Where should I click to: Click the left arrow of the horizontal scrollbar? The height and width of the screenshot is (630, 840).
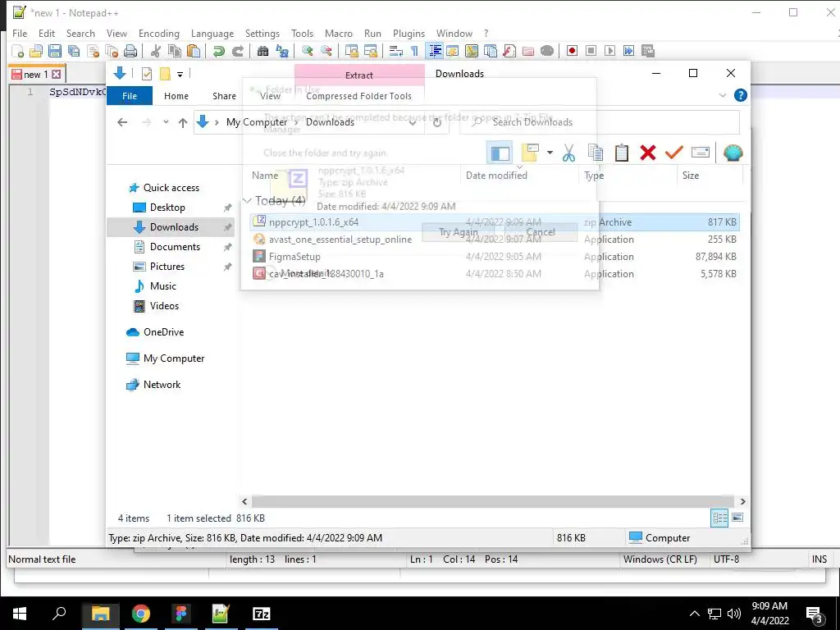(x=244, y=501)
